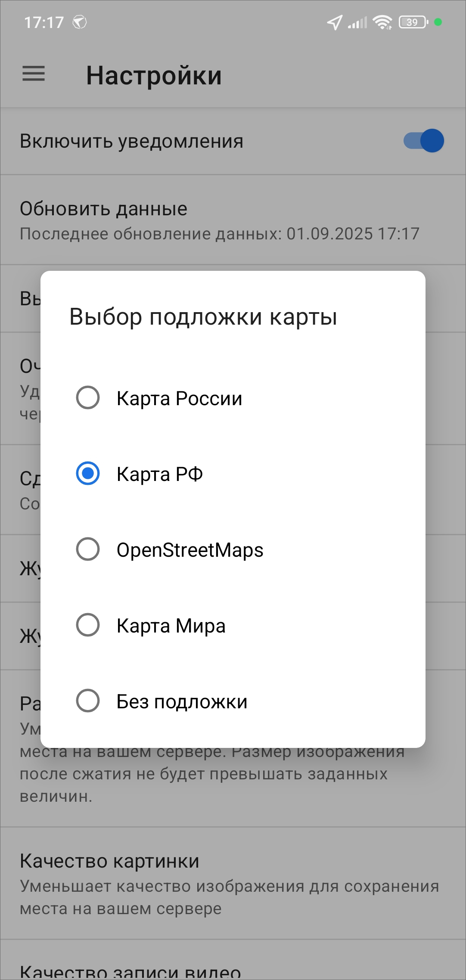466x980 pixels.
Task: Open the hamburger navigation menu
Action: 34,74
